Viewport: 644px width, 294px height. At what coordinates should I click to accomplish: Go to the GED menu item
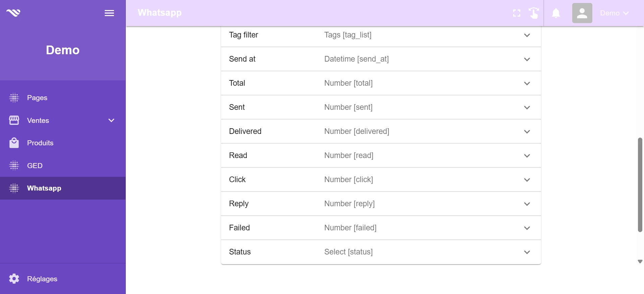35,166
